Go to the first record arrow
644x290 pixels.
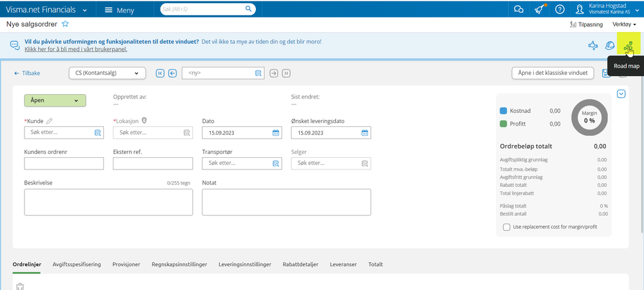click(x=160, y=73)
